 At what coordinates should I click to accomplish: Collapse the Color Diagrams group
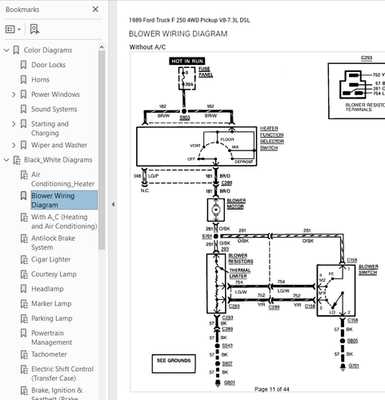(6, 50)
